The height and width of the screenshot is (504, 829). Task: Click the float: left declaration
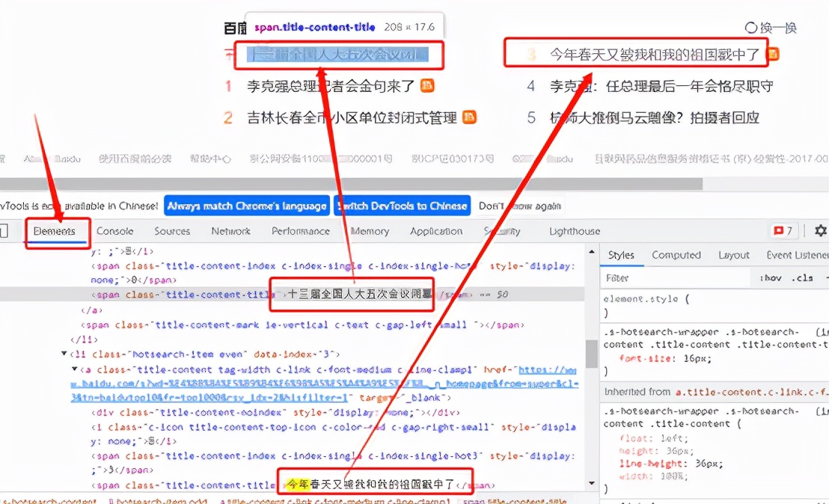tap(654, 438)
